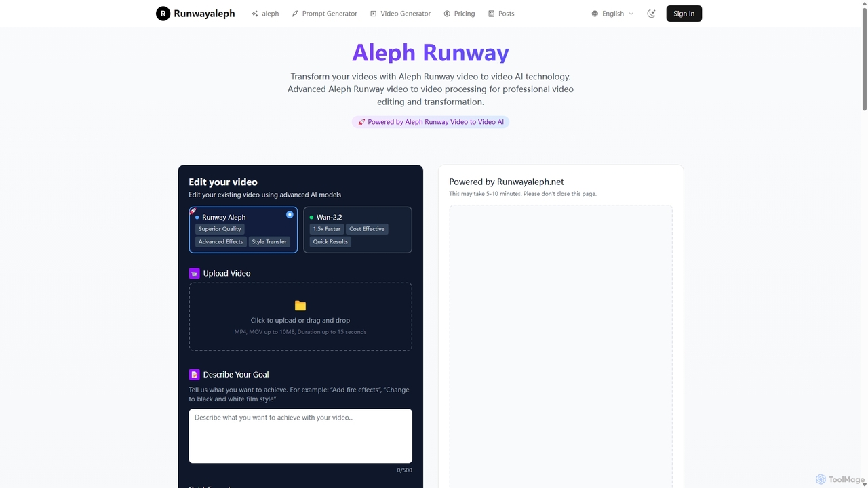This screenshot has width=868, height=488.
Task: Click the Runwayaleph round R logo
Action: [x=163, y=14]
